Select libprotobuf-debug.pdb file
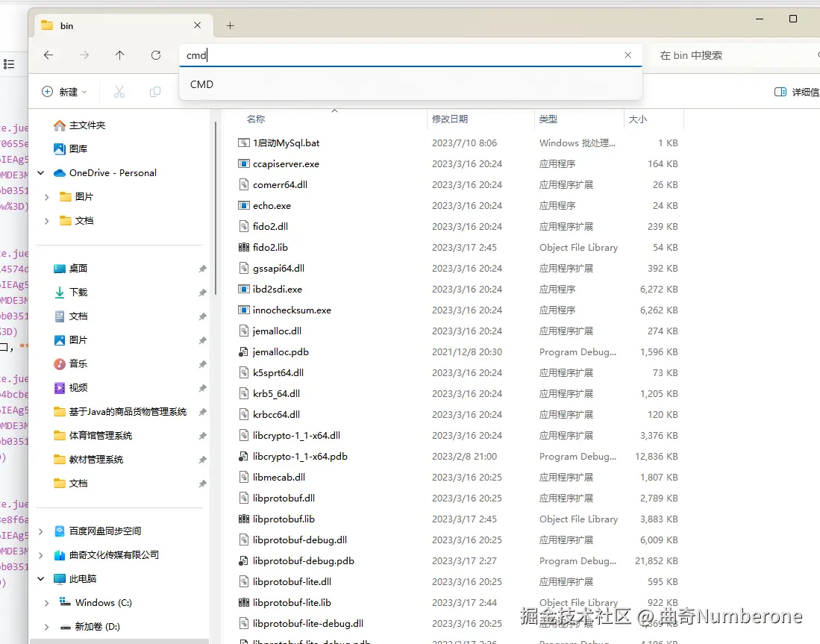 [304, 561]
